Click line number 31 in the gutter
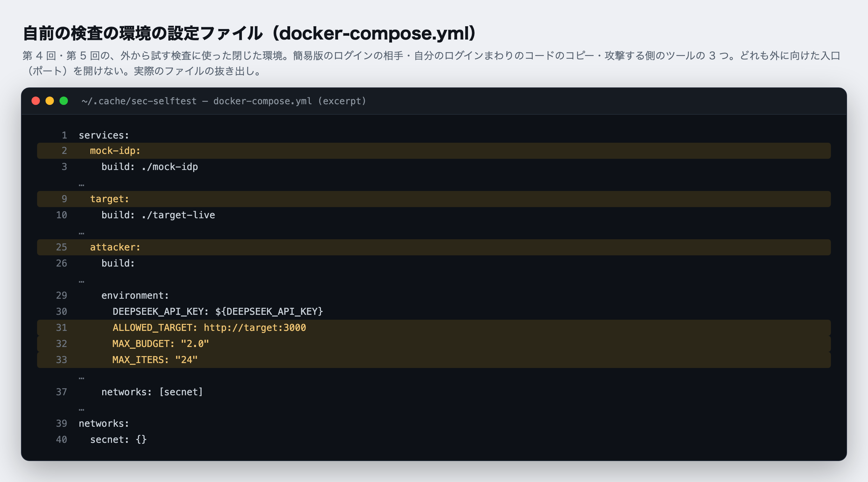Image resolution: width=868 pixels, height=482 pixels. pos(62,328)
